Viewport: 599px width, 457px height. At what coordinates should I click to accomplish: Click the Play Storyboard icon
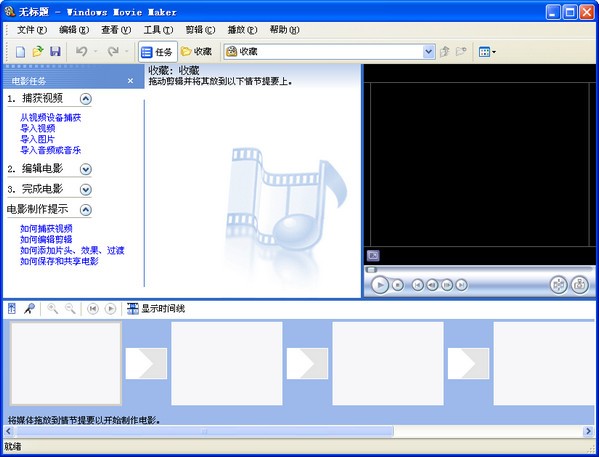110,309
